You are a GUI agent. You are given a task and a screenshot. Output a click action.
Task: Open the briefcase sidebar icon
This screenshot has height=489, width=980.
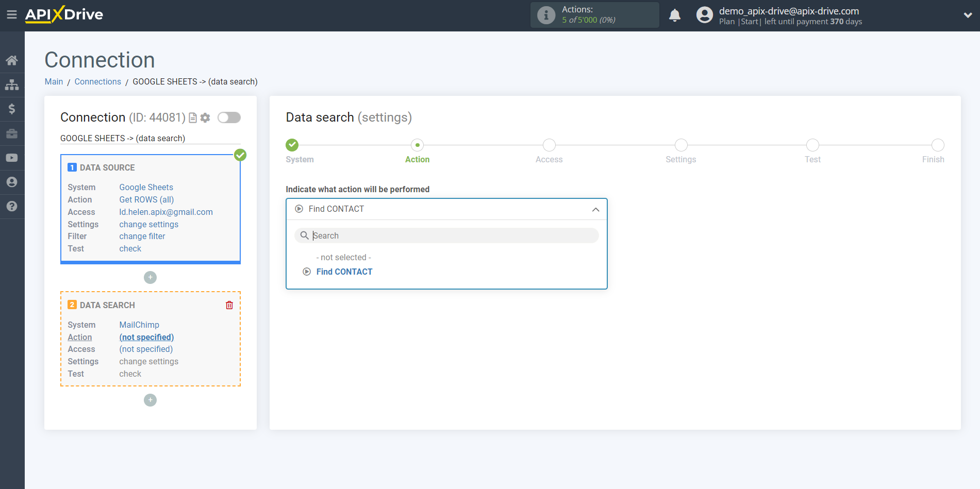tap(12, 133)
